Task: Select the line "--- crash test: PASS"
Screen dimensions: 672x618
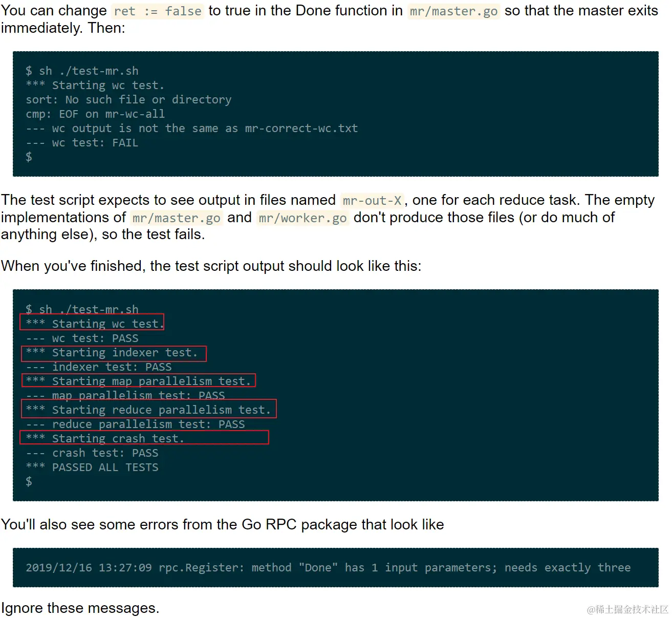Action: point(92,453)
